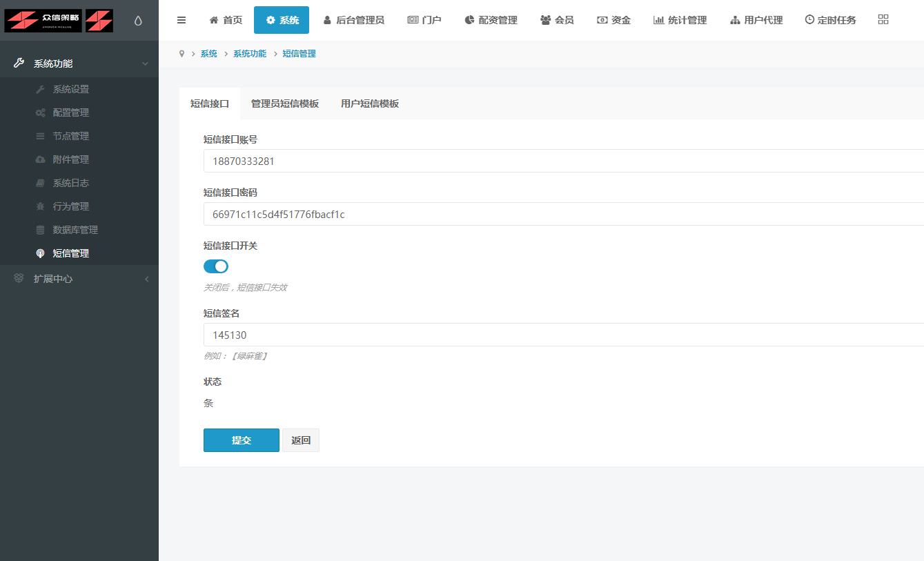Click into the 短信接口密码 input field
The height and width of the screenshot is (561, 924).
pyautogui.click(x=552, y=214)
